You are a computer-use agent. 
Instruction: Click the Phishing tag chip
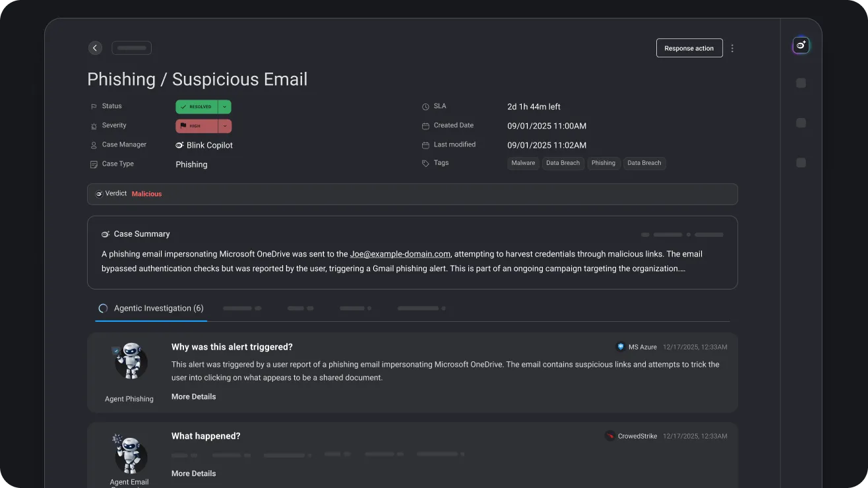click(604, 164)
